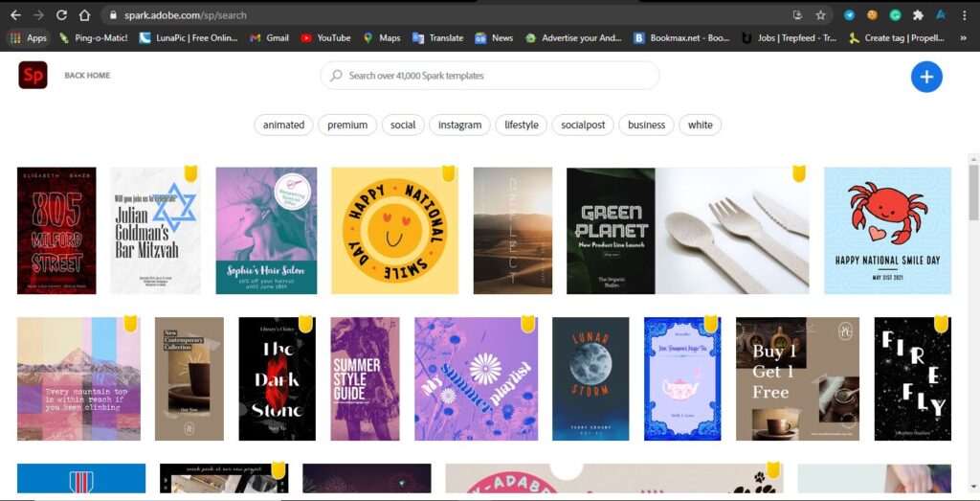This screenshot has height=501, width=980.
Task: Click the Adobe Spark logo icon
Action: coord(33,75)
